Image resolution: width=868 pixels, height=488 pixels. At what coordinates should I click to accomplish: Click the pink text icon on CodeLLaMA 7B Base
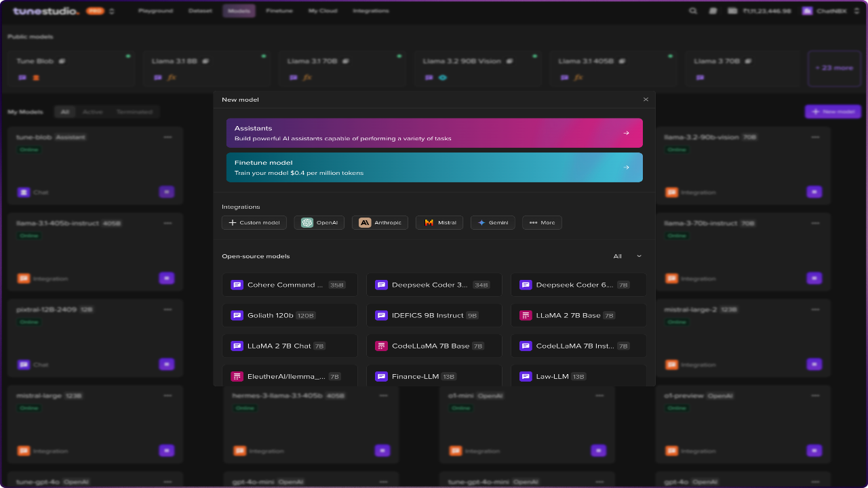(381, 346)
